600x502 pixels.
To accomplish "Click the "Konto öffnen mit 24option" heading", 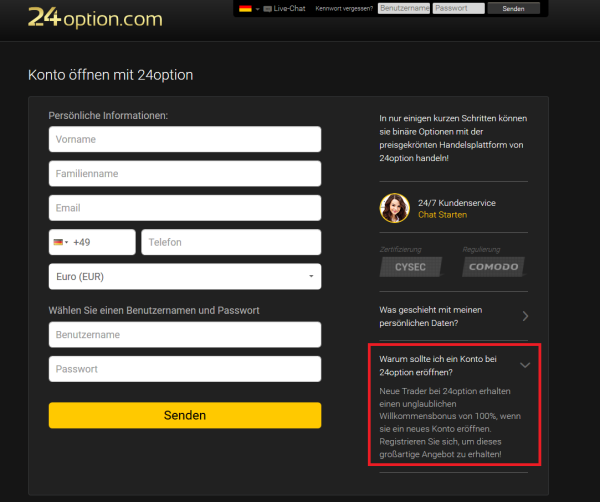I will [x=111, y=75].
